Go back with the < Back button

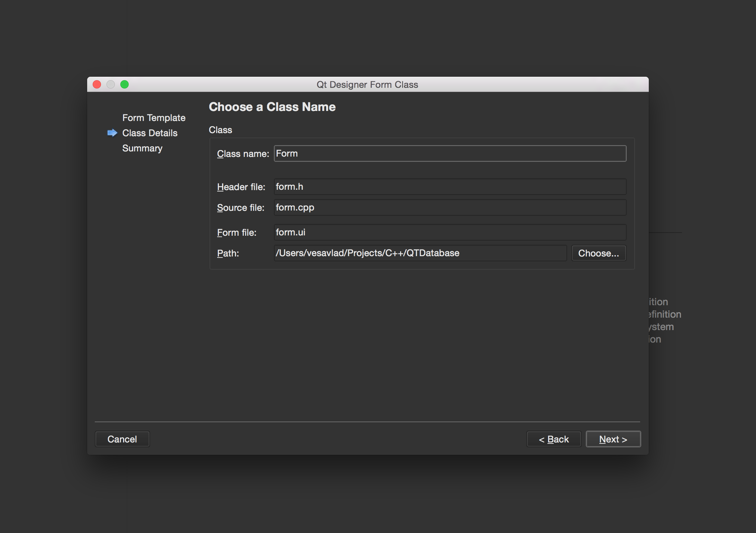(x=554, y=439)
